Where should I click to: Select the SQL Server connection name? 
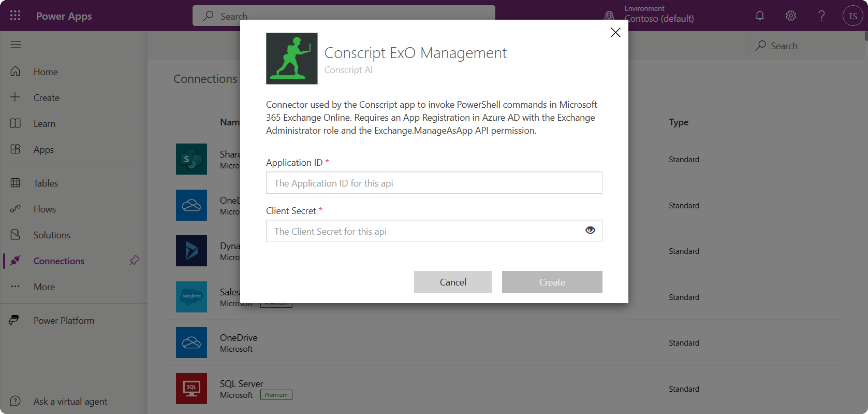coord(242,383)
